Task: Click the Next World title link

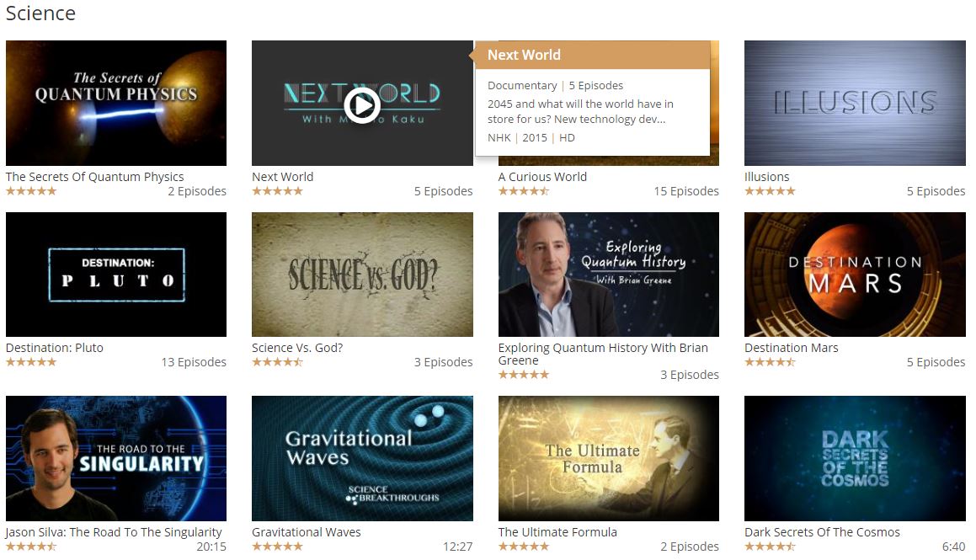Action: 283,177
